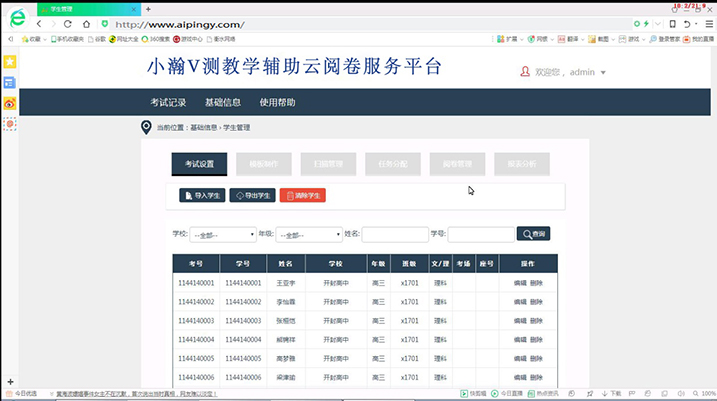Click the admin user avatar icon
The image size is (717, 401).
[525, 72]
